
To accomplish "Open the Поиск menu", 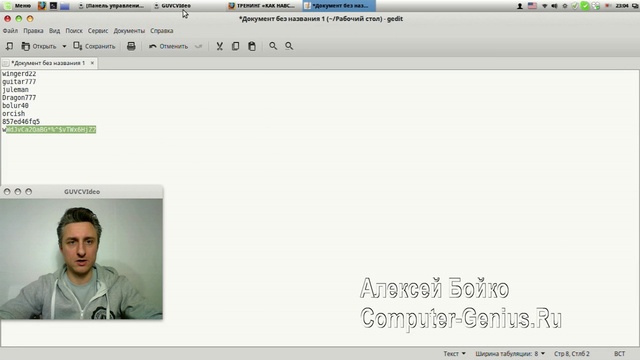I will coord(74,31).
